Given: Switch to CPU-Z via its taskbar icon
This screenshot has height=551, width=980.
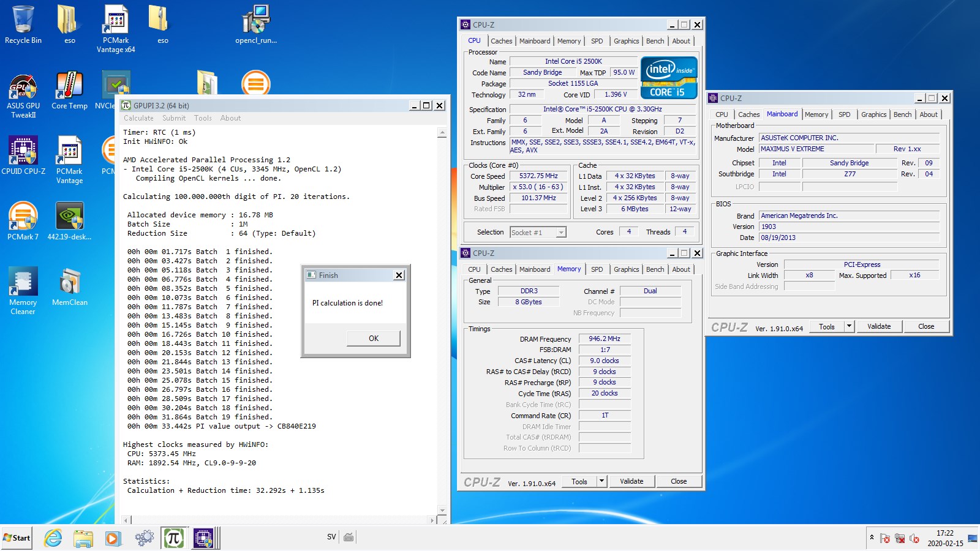Looking at the screenshot, I should pos(204,538).
